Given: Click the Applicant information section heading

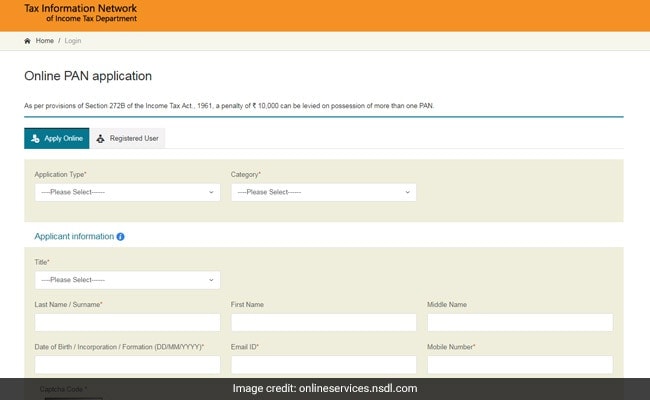Looking at the screenshot, I should (74, 237).
